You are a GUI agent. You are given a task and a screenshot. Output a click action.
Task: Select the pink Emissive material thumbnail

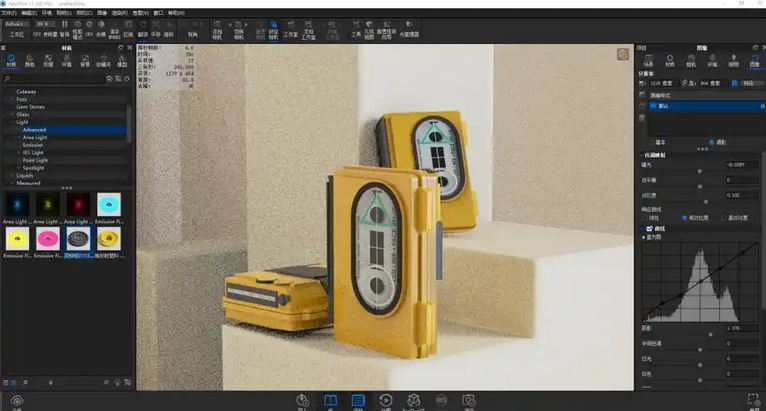pyautogui.click(x=47, y=238)
